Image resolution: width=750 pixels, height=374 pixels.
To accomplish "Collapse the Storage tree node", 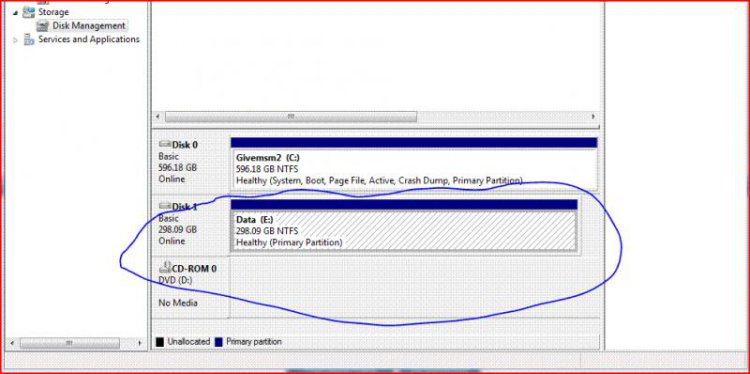I will click(x=16, y=12).
